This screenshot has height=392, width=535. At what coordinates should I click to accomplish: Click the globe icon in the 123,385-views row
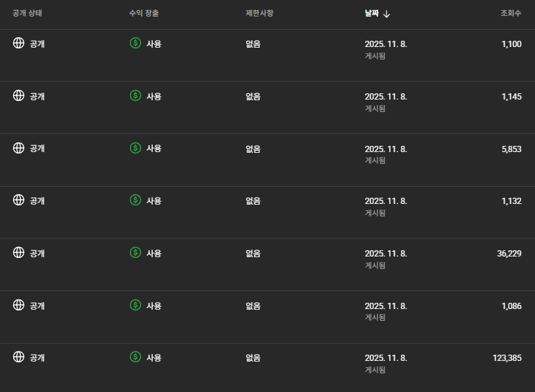(19, 357)
